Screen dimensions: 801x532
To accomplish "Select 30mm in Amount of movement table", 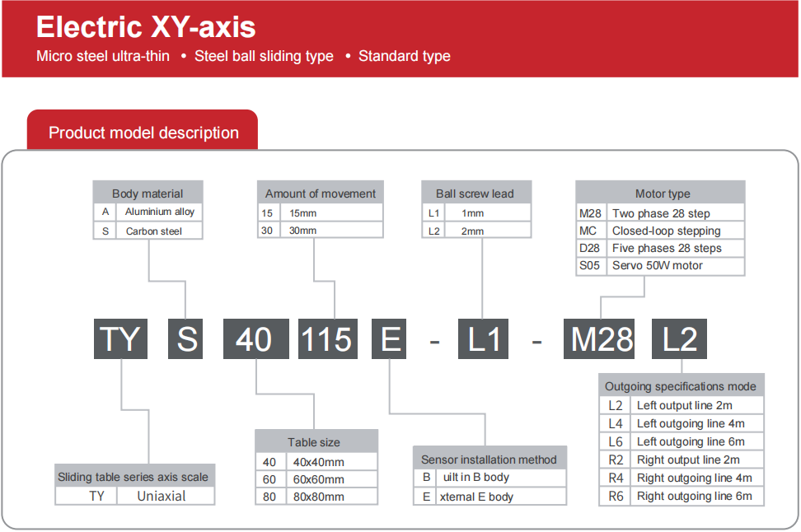I will pyautogui.click(x=302, y=231).
